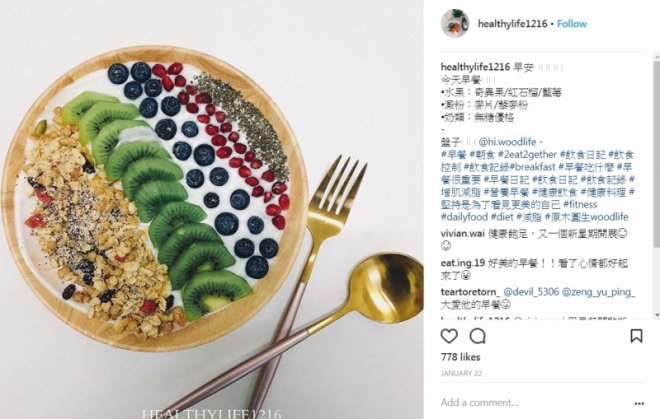View eat.ing.19 commenter profile
Image resolution: width=660 pixels, height=419 pixels.
(x=463, y=264)
